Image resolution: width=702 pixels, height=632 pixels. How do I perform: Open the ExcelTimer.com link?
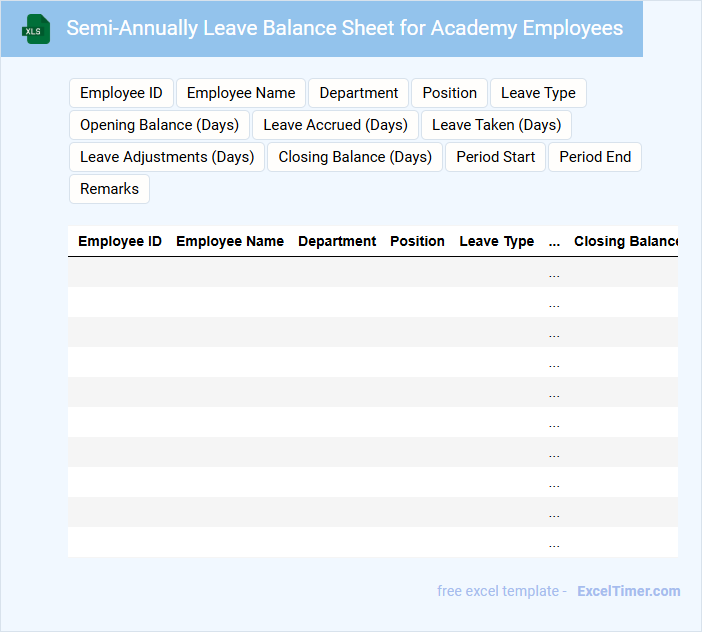(x=629, y=591)
